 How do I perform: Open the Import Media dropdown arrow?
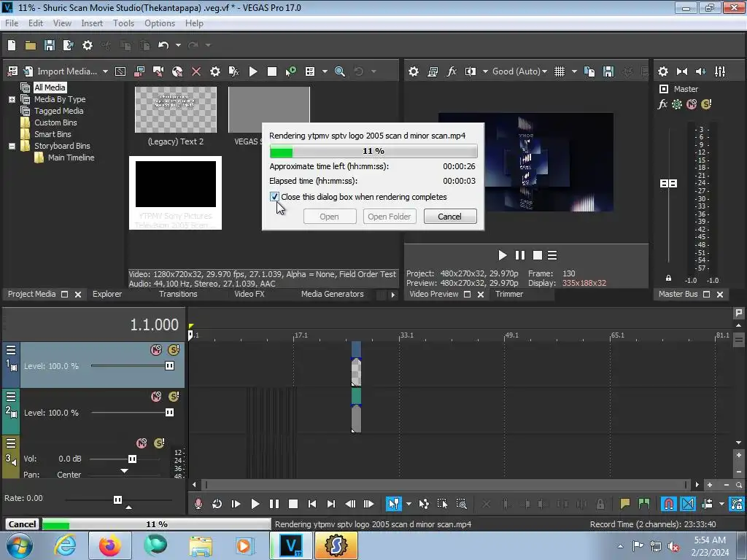(105, 71)
